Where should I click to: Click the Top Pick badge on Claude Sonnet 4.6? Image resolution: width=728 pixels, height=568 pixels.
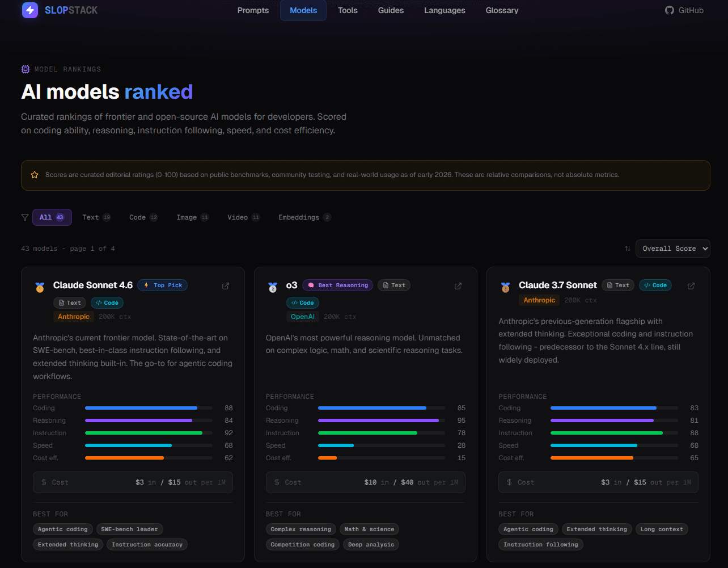click(162, 285)
